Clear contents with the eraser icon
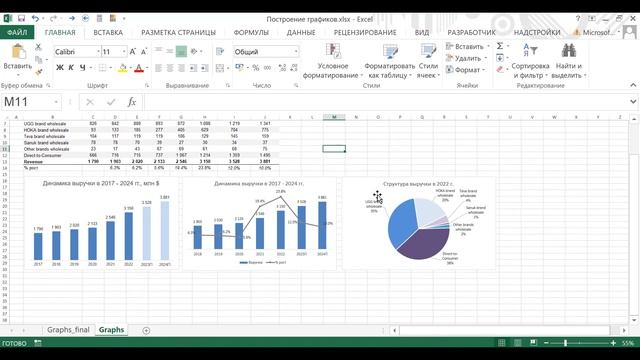This screenshot has width=640, height=360. pos(500,70)
